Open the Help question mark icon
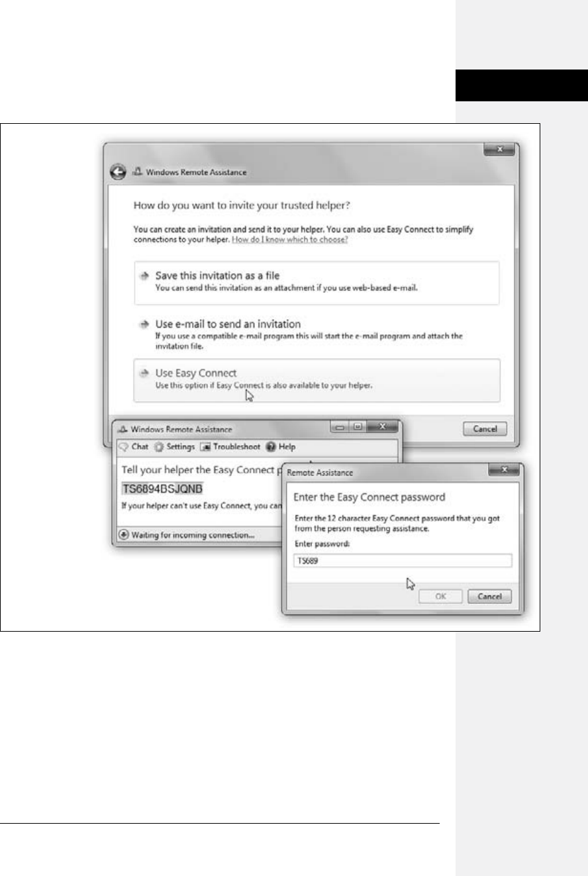Image resolution: width=588 pixels, height=876 pixels. coord(270,447)
